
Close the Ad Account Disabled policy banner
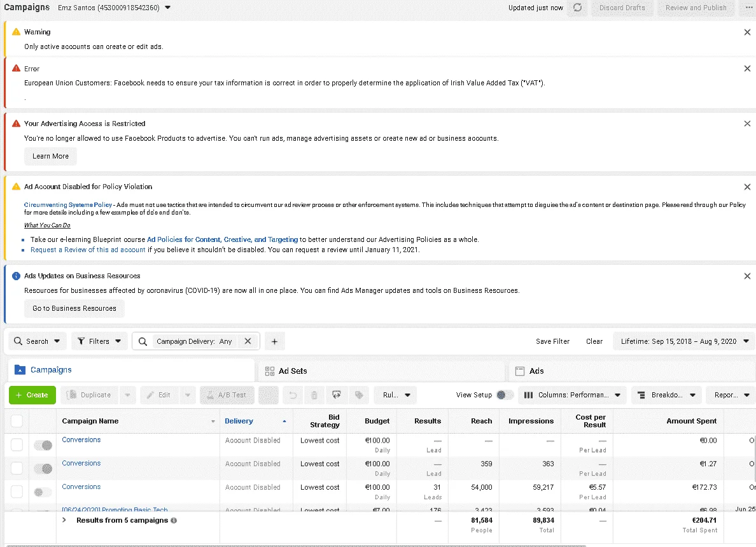pos(747,187)
